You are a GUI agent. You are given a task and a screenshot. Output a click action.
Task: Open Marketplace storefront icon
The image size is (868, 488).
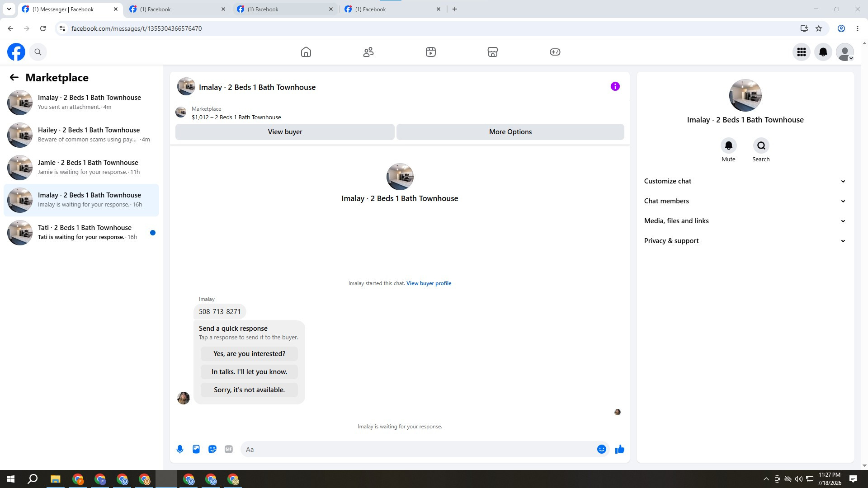493,52
